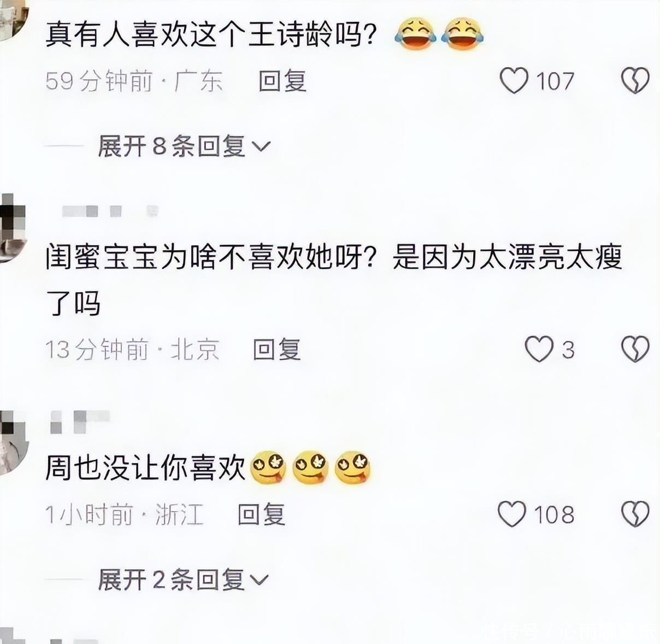This screenshot has height=644, width=660.
Task: Open the avatar of the 闺蜜宝宝 commenter
Action: [11, 227]
